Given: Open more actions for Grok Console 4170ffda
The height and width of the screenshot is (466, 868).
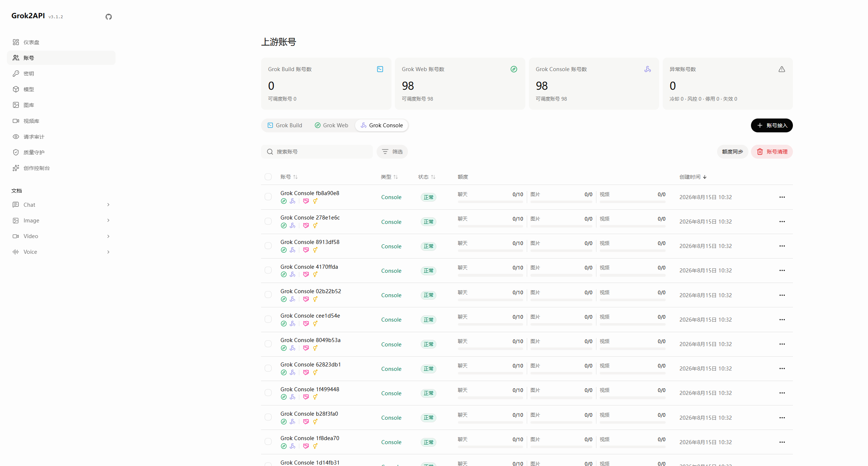Looking at the screenshot, I should click(782, 271).
